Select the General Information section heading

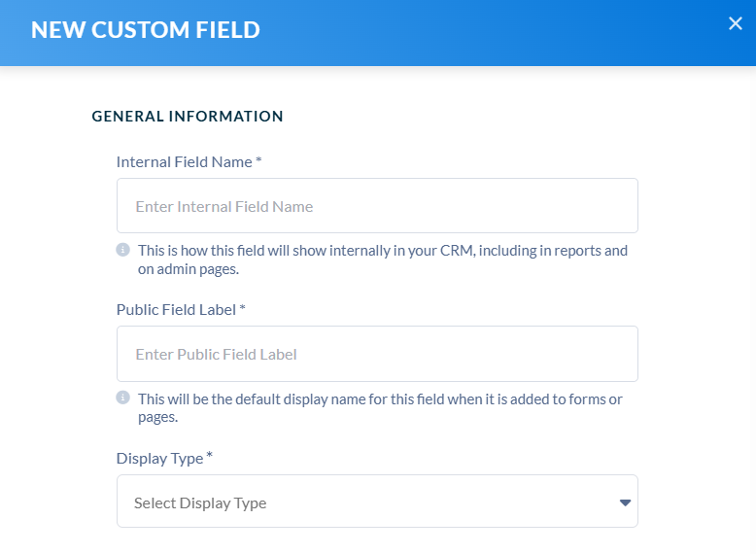pos(188,117)
